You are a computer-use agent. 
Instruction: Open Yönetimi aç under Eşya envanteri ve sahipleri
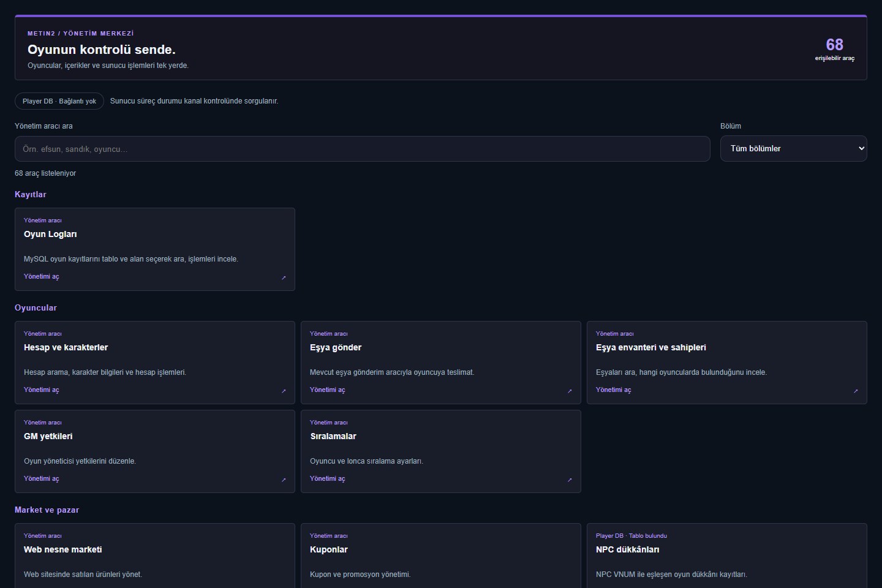(614, 390)
